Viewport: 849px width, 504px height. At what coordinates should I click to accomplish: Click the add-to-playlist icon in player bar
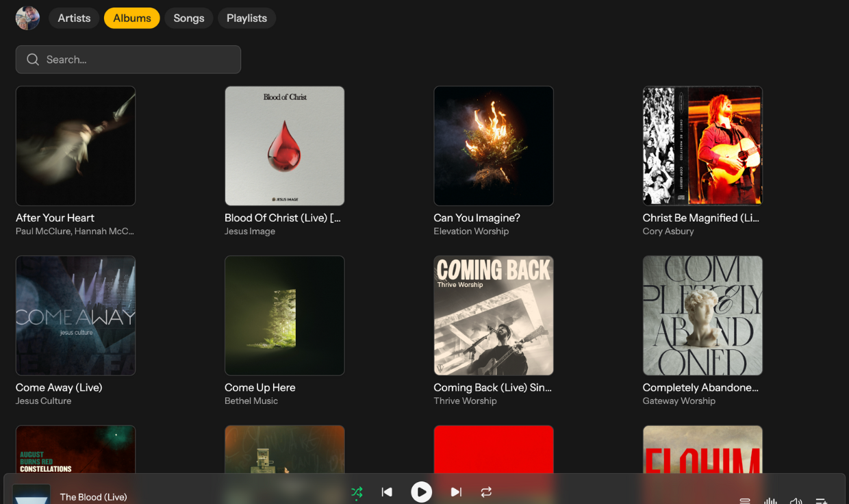click(x=821, y=501)
